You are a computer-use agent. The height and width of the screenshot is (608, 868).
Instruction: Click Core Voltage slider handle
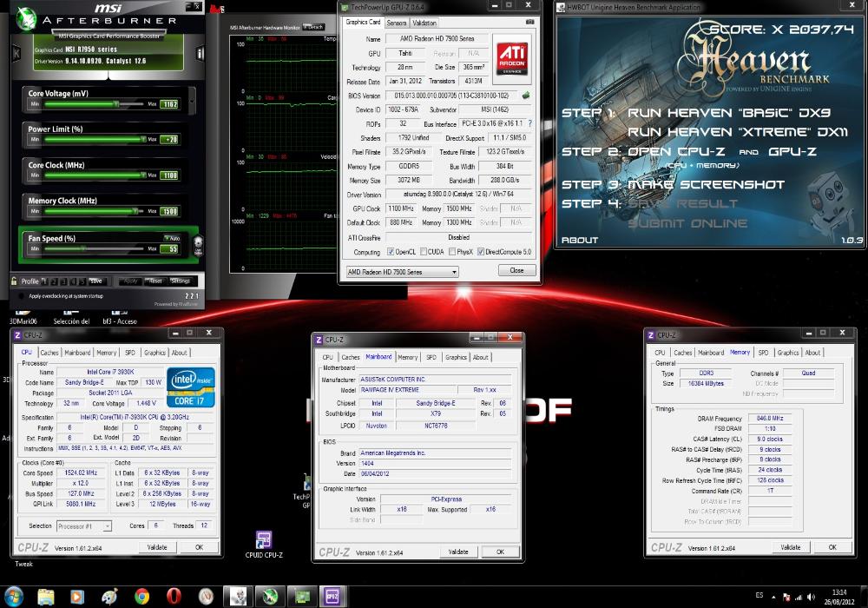(116, 103)
